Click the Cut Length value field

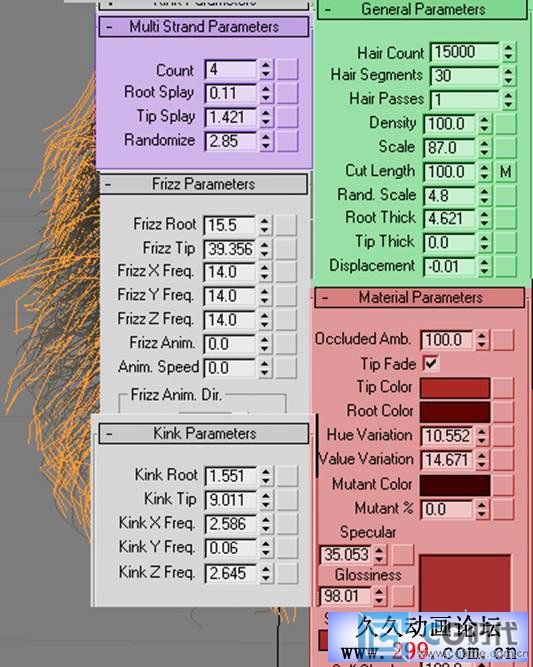pos(449,172)
